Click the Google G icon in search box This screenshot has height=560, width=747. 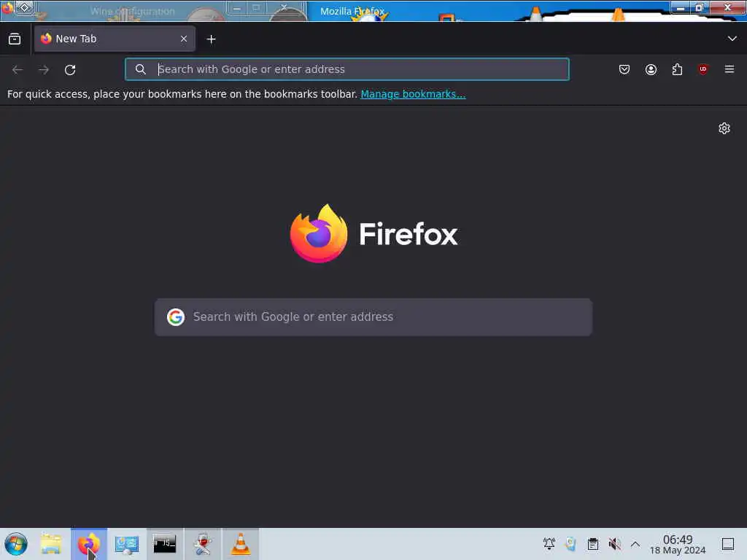tap(176, 317)
